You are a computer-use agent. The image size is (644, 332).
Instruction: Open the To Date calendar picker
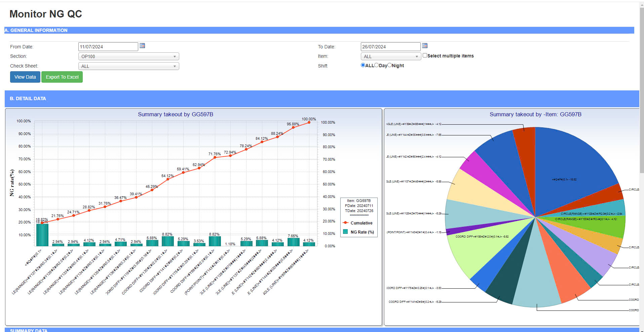pyautogui.click(x=425, y=46)
